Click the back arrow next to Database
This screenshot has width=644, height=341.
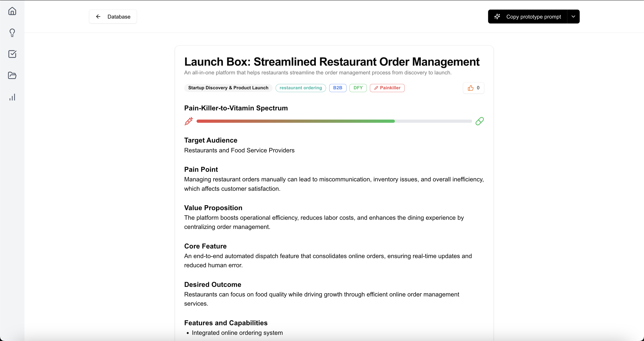[x=98, y=16]
